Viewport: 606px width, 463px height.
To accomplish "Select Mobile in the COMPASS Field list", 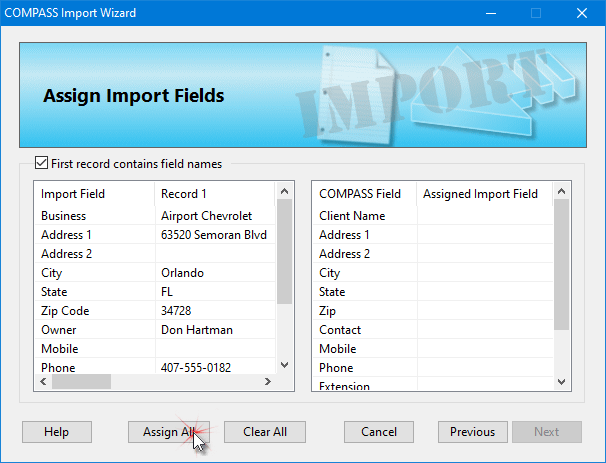I will 337,349.
